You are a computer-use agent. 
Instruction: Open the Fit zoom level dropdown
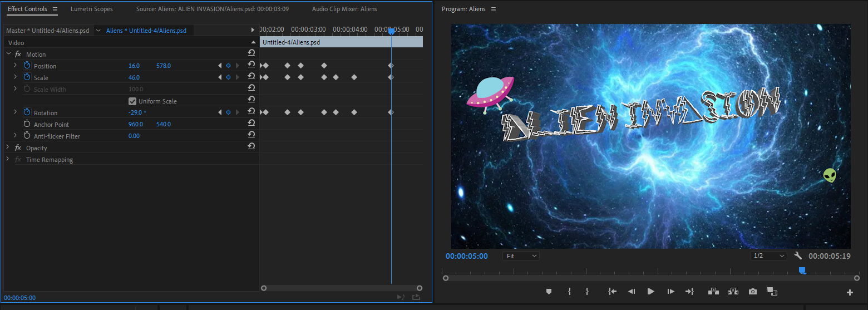point(521,256)
